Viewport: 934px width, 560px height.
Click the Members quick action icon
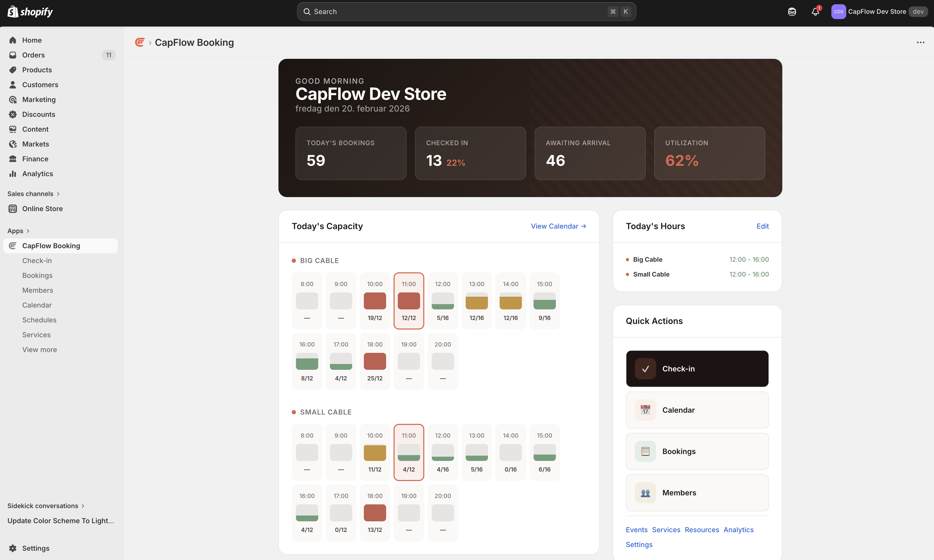(645, 492)
